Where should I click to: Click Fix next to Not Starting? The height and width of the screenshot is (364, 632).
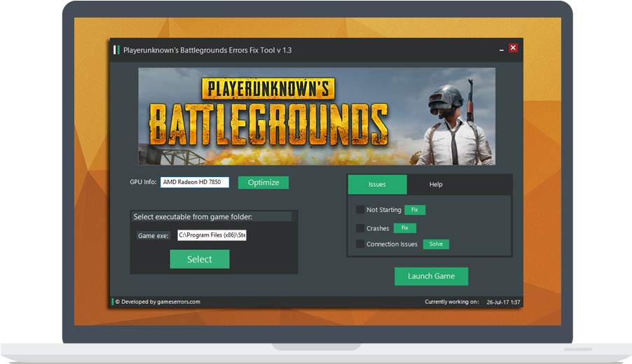coord(415,210)
